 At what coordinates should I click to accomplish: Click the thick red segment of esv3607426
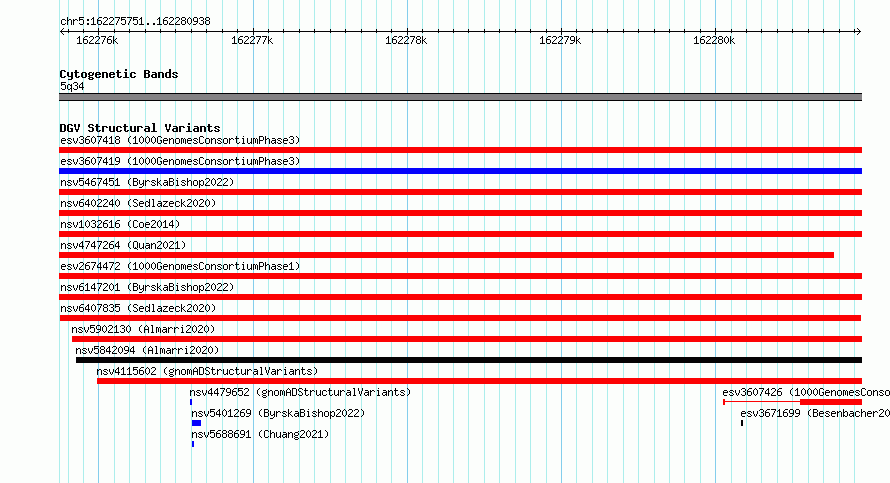(x=831, y=402)
